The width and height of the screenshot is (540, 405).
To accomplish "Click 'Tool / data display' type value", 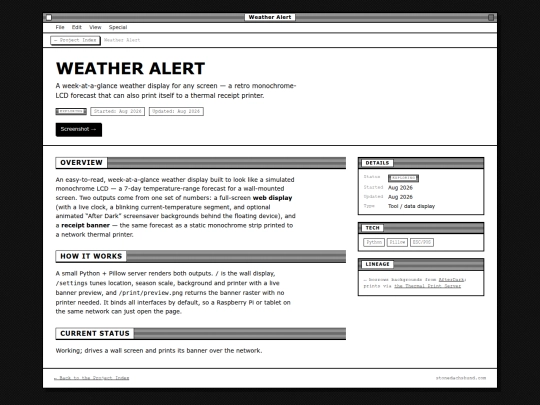I will click(x=411, y=206).
